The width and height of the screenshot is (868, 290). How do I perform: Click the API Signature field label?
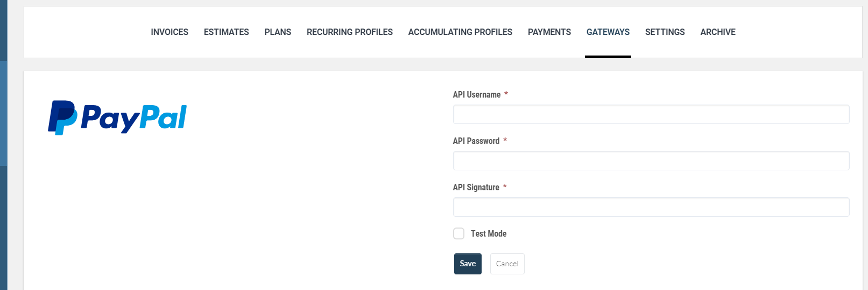(476, 187)
